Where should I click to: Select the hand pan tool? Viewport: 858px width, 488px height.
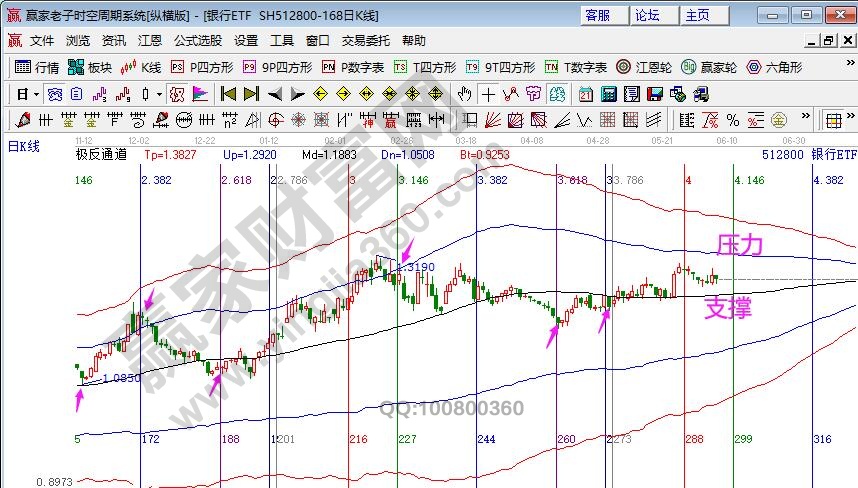tap(464, 94)
